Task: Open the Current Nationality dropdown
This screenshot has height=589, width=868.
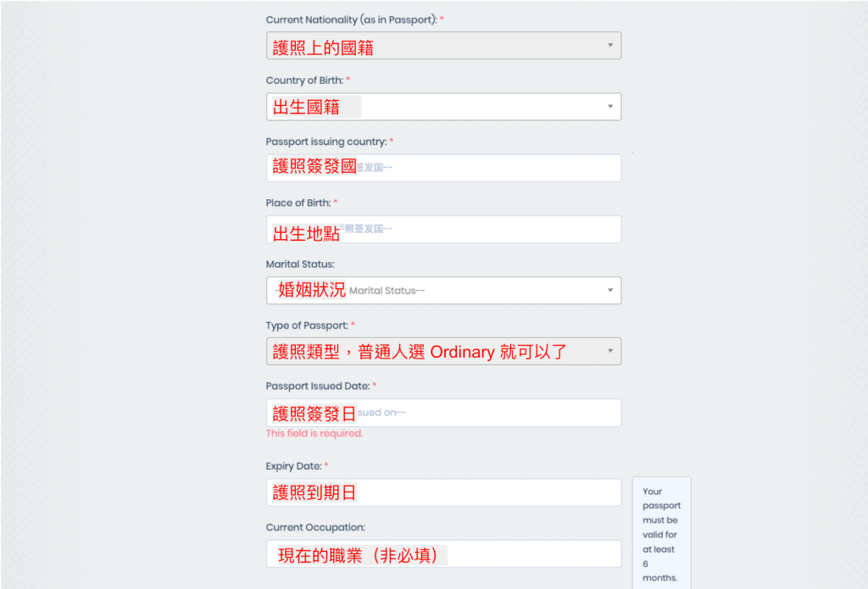Action: tap(443, 46)
